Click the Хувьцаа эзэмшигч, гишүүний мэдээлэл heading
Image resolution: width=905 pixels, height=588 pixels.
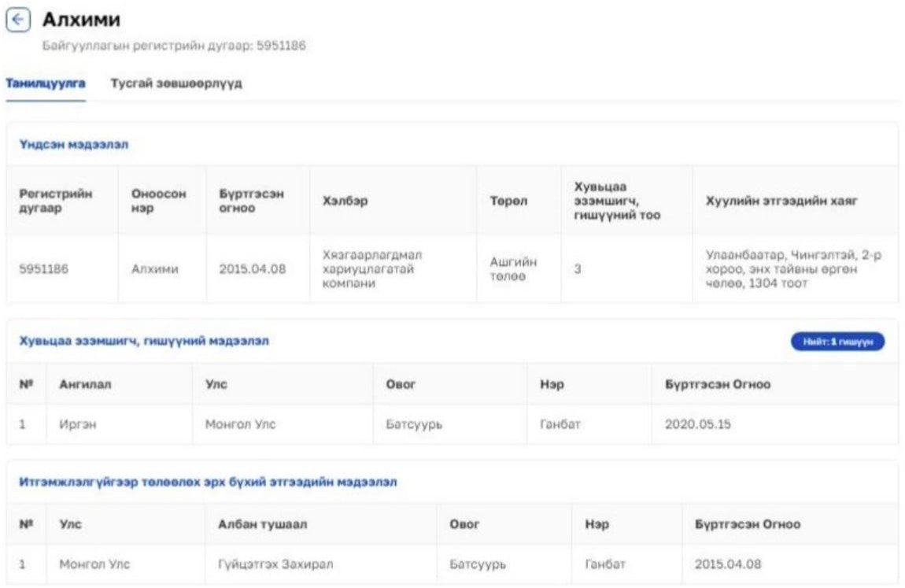pos(144,341)
